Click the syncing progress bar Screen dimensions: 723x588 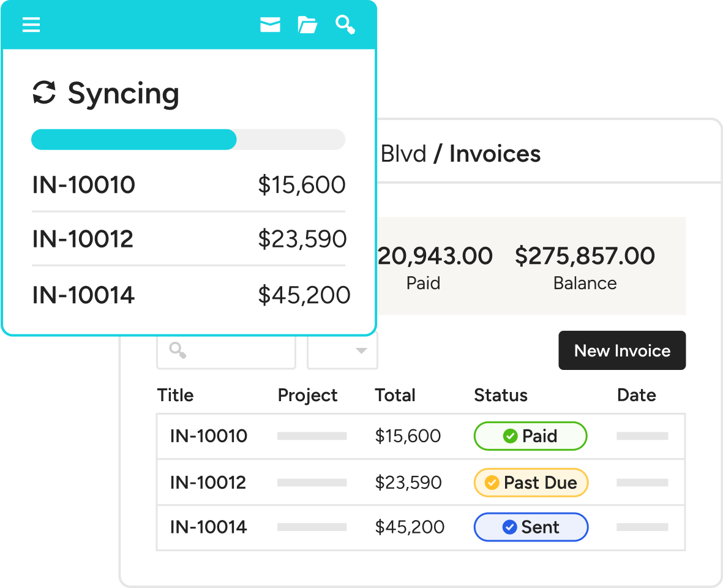click(188, 140)
